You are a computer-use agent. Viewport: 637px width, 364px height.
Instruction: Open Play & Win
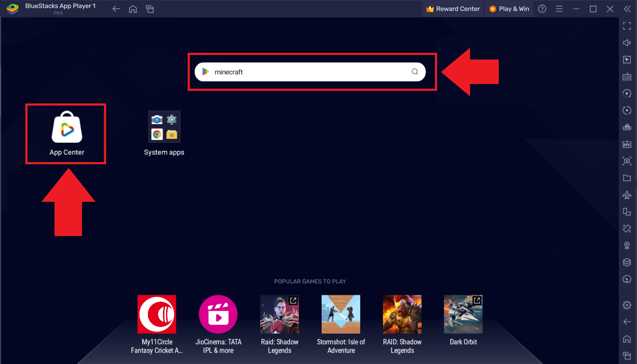(509, 9)
